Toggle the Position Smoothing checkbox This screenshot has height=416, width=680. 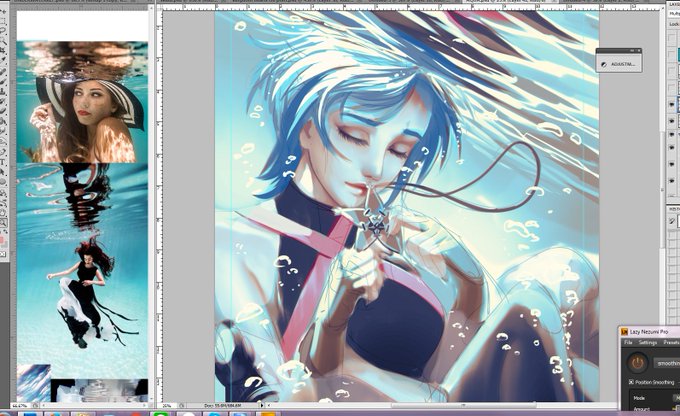point(631,382)
